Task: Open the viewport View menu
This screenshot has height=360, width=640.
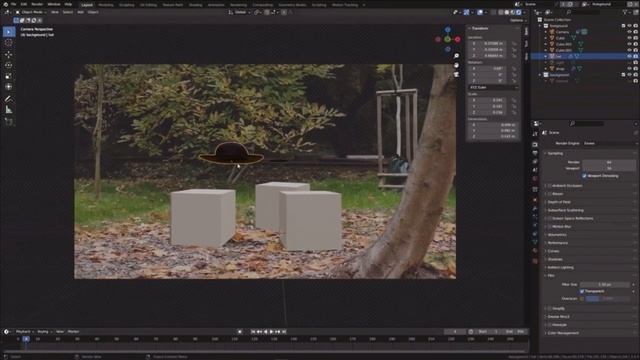Action: (54, 12)
